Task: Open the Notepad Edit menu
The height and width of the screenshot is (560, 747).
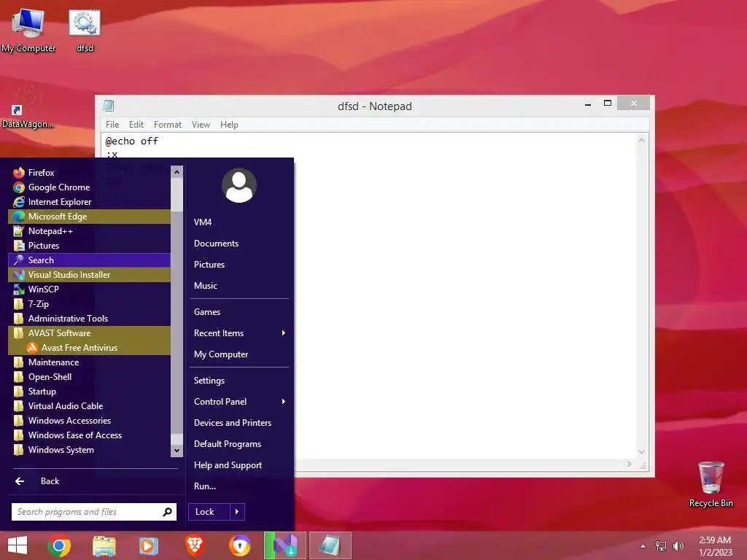Action: tap(136, 124)
